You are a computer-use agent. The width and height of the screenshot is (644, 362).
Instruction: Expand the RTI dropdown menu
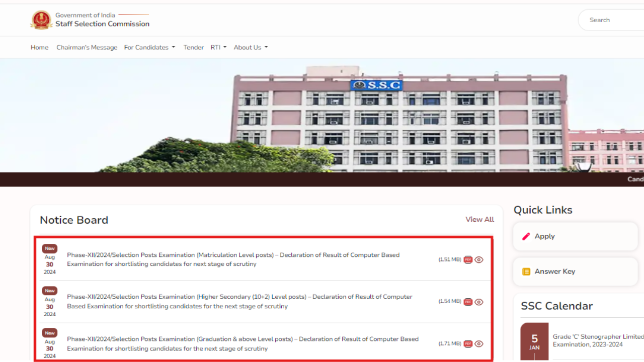tap(218, 47)
